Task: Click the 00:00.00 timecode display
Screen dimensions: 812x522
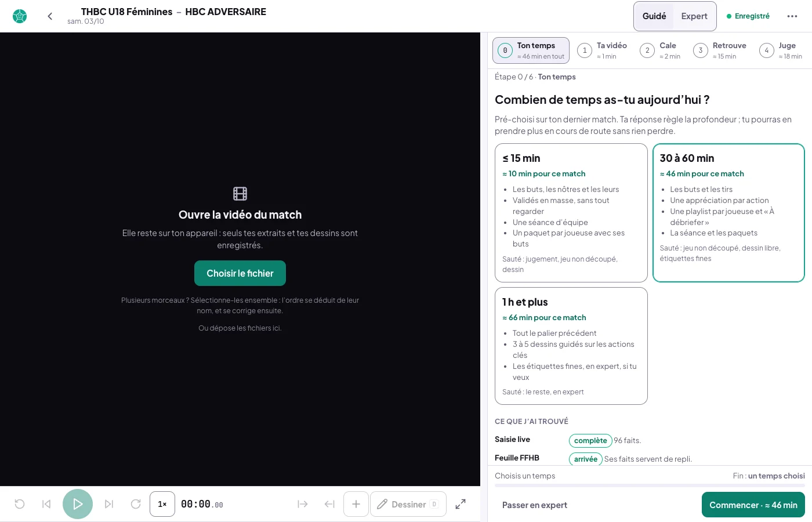Action: coord(202,505)
